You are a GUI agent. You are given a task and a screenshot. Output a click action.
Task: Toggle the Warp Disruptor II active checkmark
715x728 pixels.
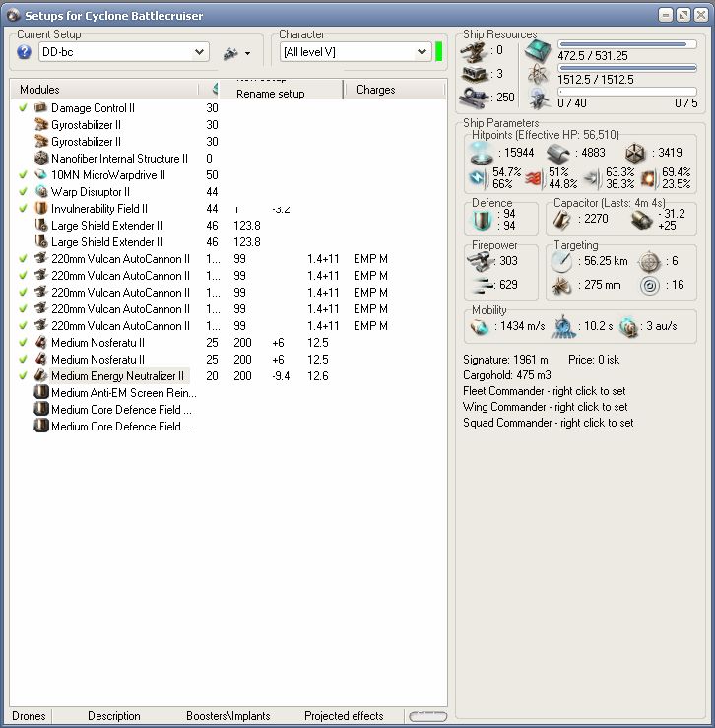tap(23, 192)
